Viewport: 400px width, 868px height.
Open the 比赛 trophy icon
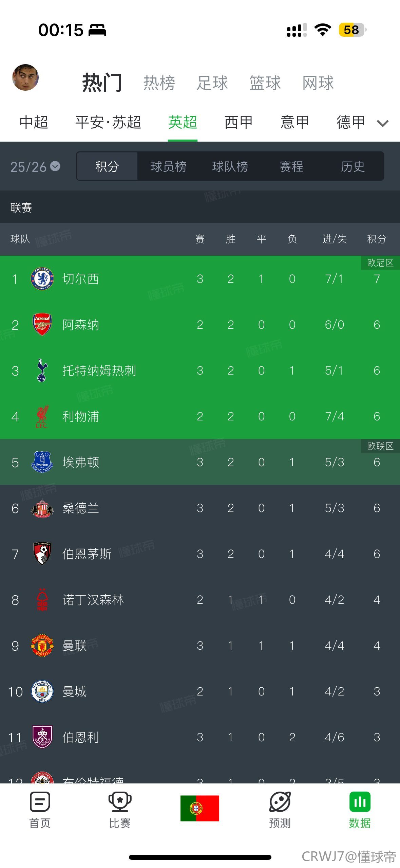coord(120,801)
